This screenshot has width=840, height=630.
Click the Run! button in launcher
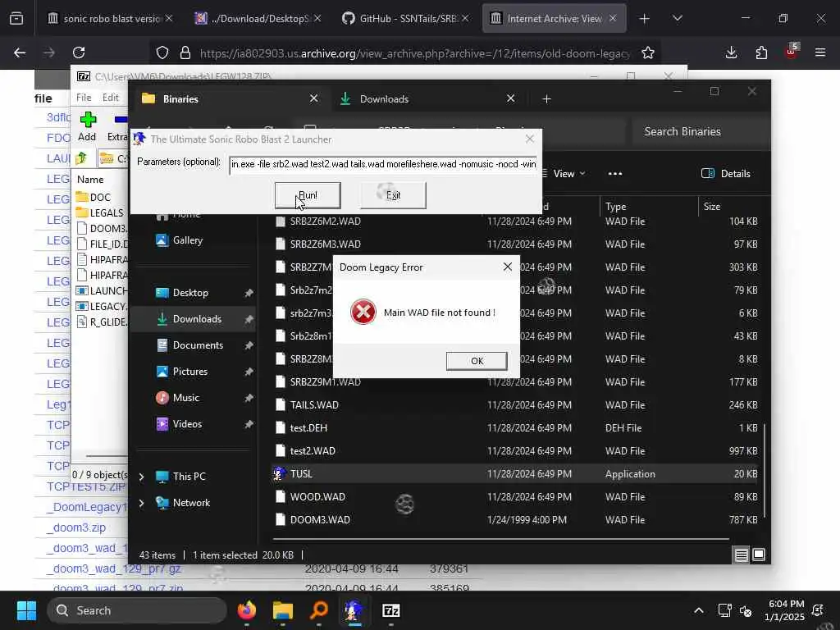point(308,195)
